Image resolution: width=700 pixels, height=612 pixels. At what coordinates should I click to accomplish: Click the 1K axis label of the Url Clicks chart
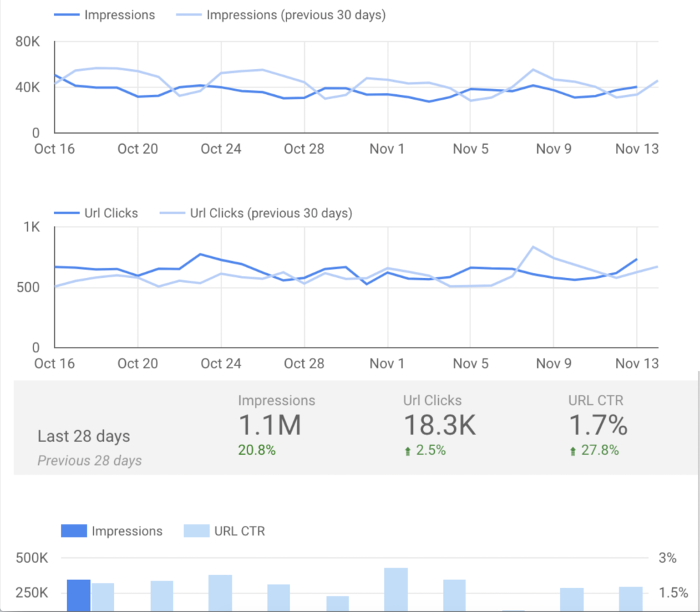tap(31, 227)
